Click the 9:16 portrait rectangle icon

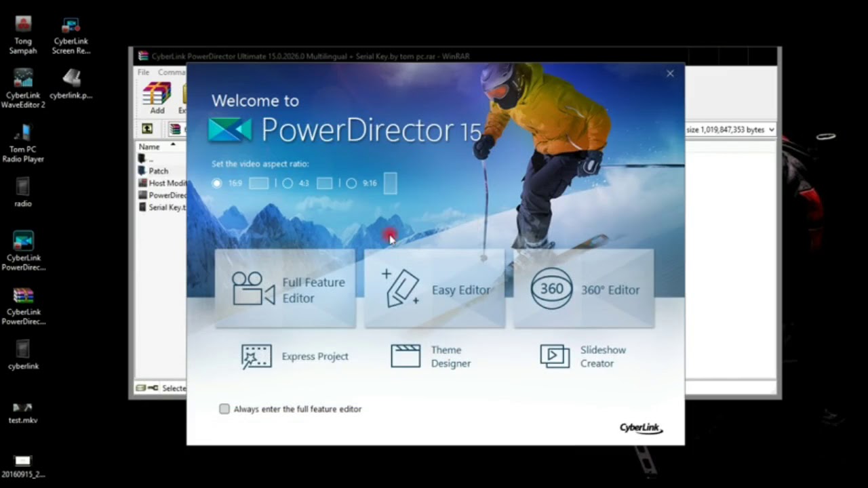[x=390, y=183]
